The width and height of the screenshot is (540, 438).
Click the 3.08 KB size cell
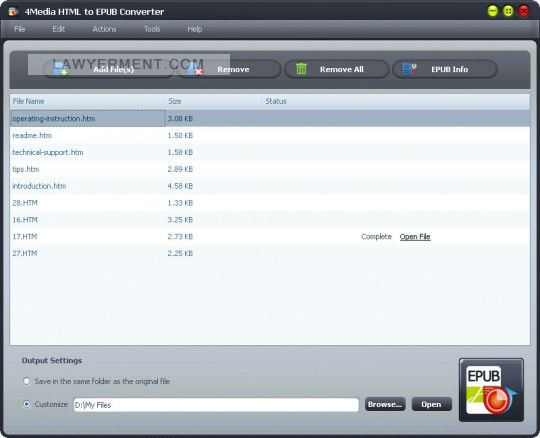180,118
